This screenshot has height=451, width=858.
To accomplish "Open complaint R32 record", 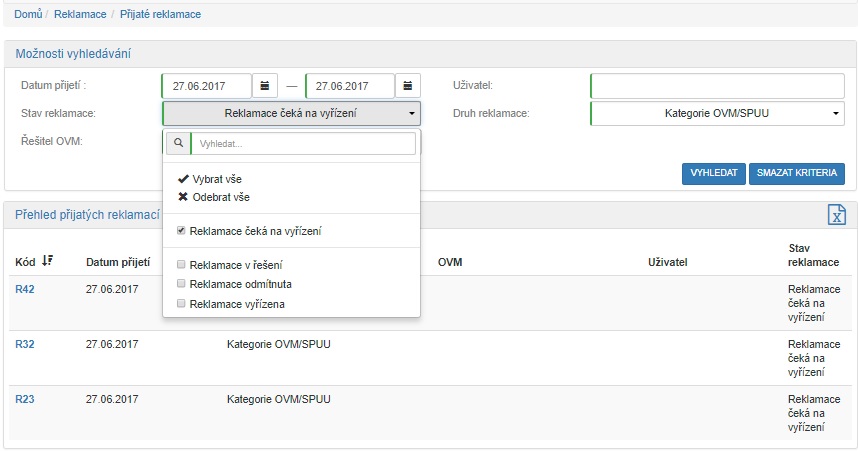I will 25,344.
